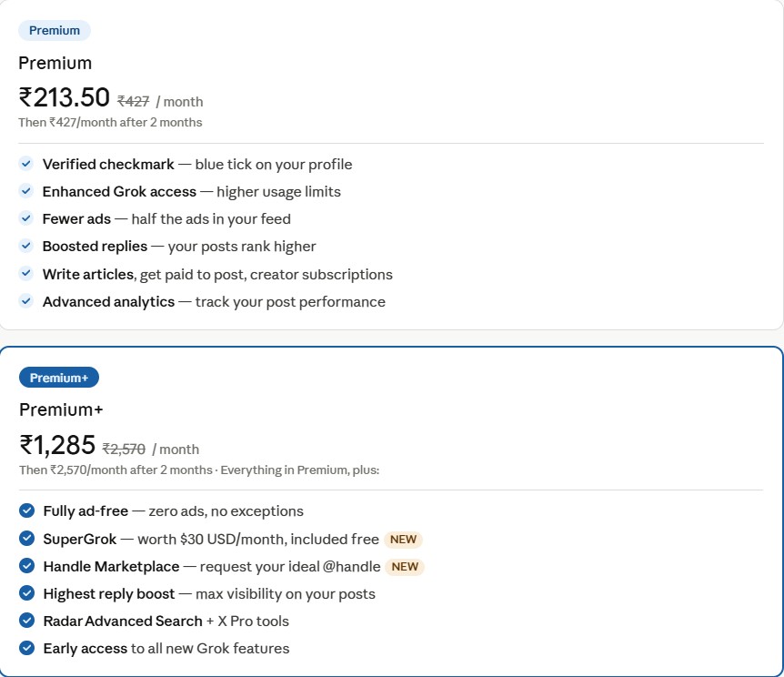Click the NEW badge beside Handle Marketplace

click(x=404, y=566)
